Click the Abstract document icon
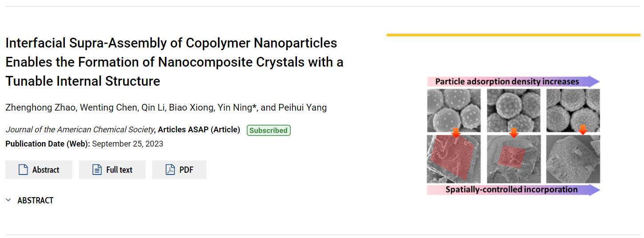The width and height of the screenshot is (644, 238). point(24,170)
